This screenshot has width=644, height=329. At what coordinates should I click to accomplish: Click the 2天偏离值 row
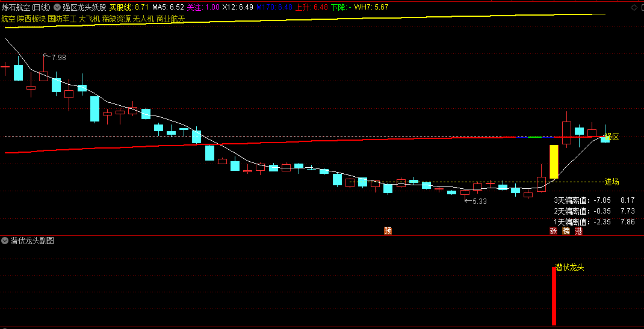tap(594, 211)
